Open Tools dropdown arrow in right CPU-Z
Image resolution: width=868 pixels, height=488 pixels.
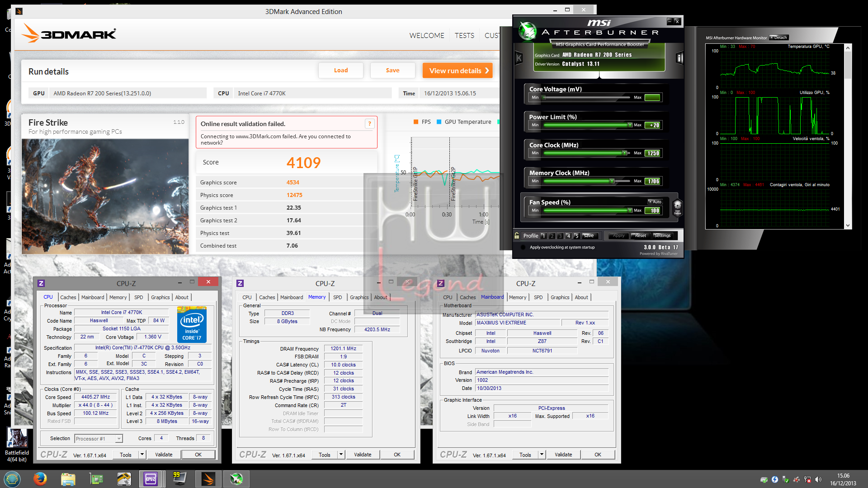click(542, 455)
